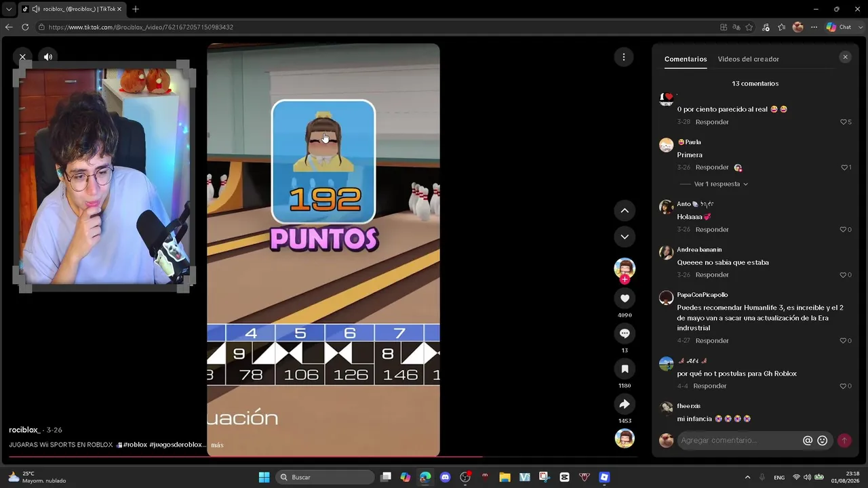Reply to Anto's 'Holaaaa' comment
Image resolution: width=868 pixels, height=488 pixels.
tap(712, 230)
